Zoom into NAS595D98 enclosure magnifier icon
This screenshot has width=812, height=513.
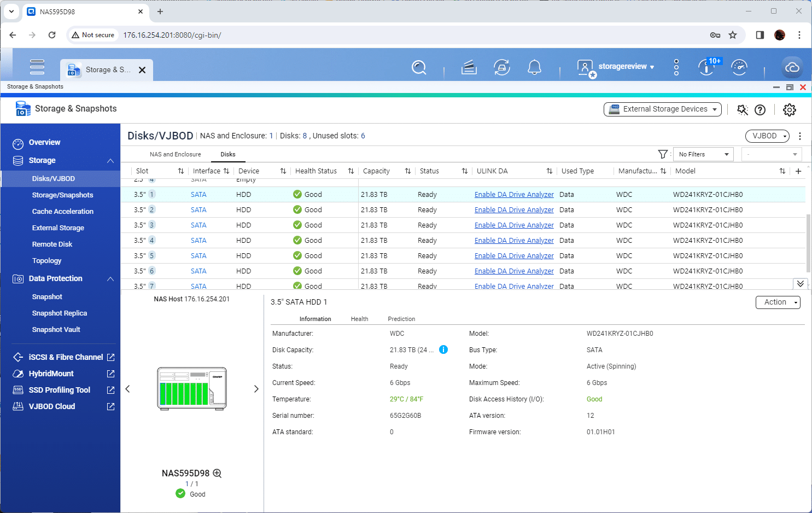pos(217,473)
